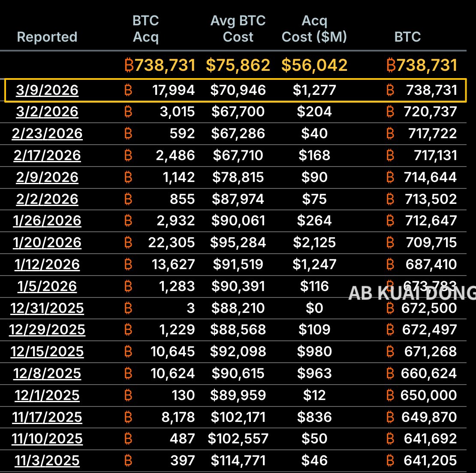Click the Bitcoin icon beside 650,000 holdings
Image resolution: width=476 pixels, height=473 pixels.
(x=390, y=395)
